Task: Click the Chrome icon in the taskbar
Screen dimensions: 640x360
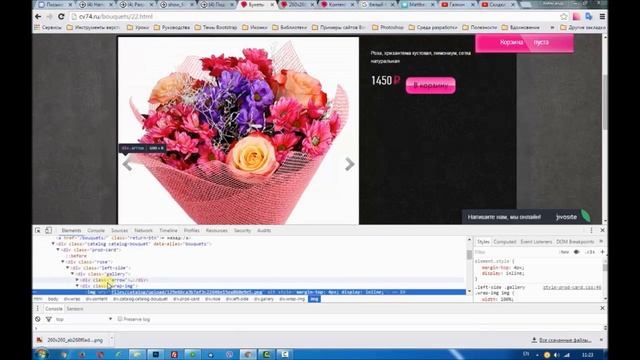Action: [248, 354]
